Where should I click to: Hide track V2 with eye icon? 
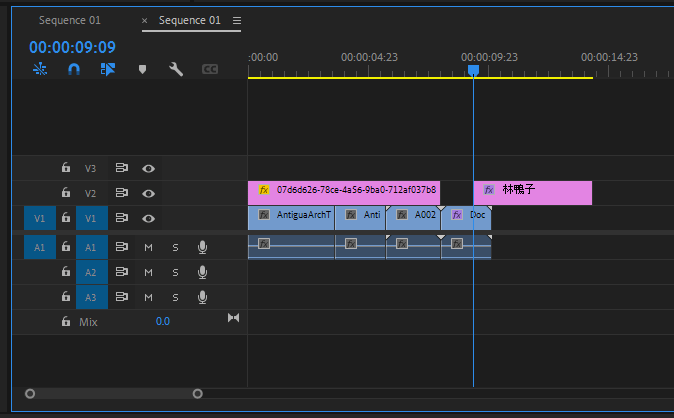coord(148,193)
